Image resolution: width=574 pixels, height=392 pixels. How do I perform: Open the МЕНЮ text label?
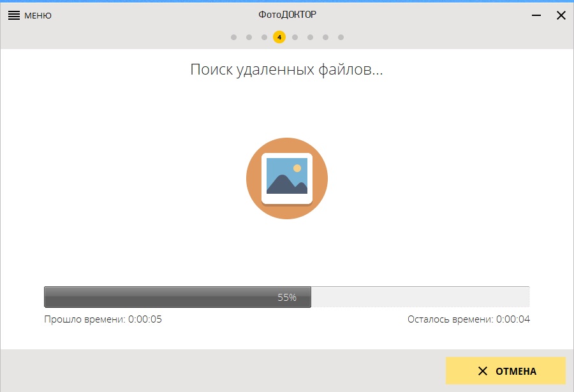(38, 15)
